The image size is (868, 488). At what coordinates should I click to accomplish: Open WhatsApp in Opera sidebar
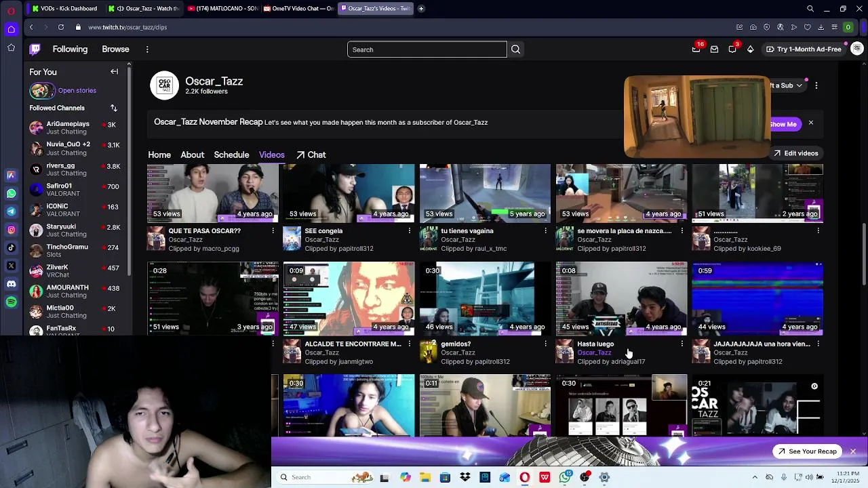(x=12, y=193)
